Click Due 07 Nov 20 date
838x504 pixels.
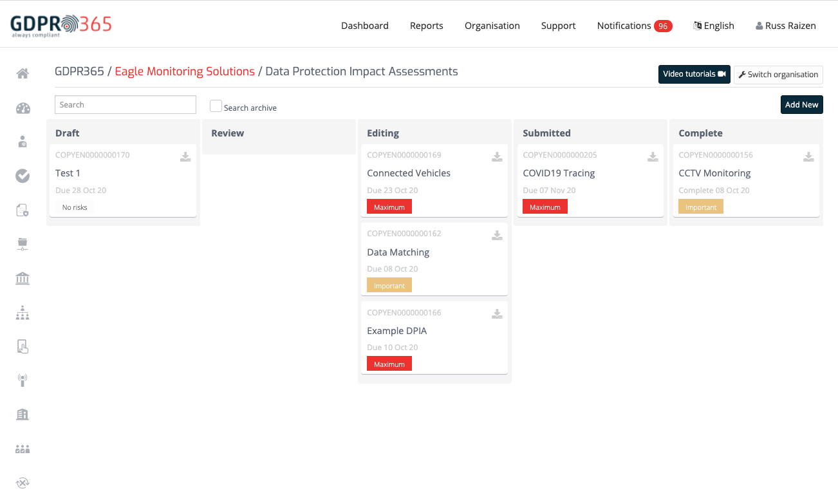[x=549, y=191]
